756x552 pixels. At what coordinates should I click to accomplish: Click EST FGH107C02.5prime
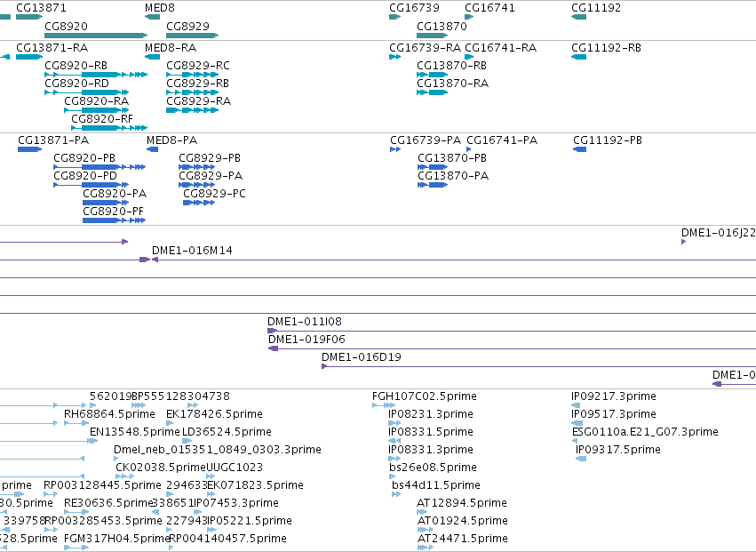[x=425, y=396]
